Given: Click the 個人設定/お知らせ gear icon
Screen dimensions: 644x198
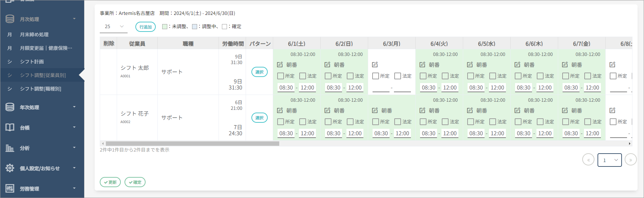Looking at the screenshot, I should pos(10,168).
